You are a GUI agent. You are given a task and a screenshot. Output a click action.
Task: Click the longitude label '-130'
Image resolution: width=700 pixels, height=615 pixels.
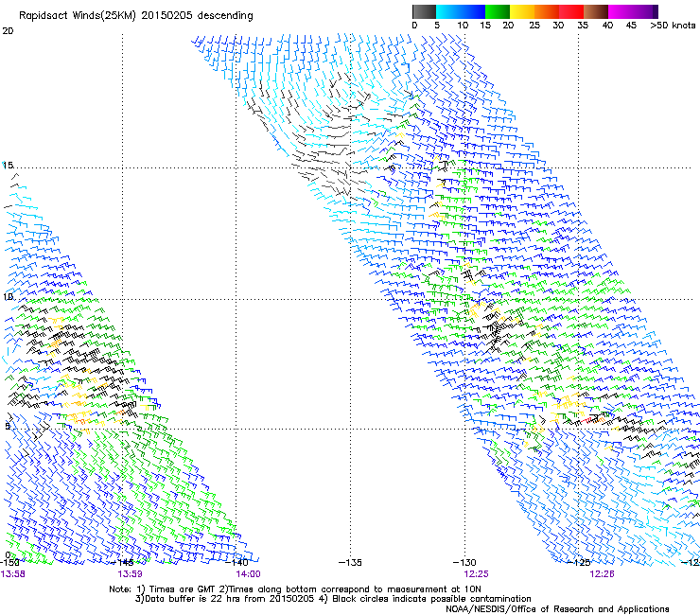coord(464,563)
